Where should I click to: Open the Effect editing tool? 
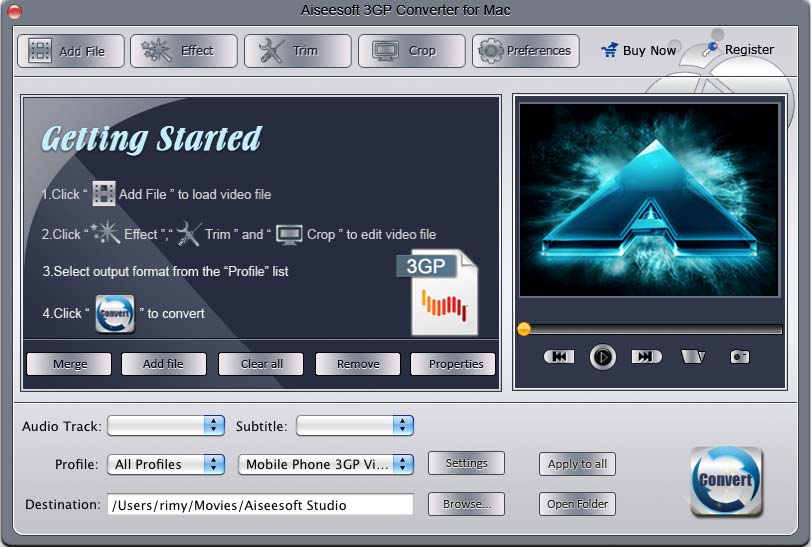[x=184, y=51]
